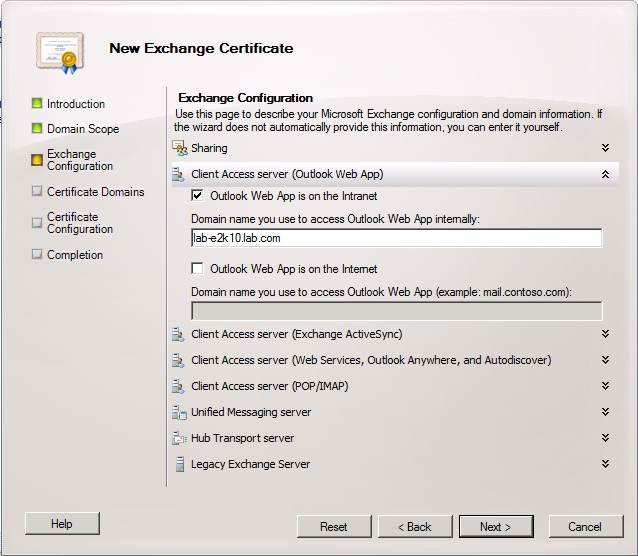This screenshot has width=638, height=556.
Task: Click the Client Access server (Exchange ActiveSync) label
Action: 297,334
